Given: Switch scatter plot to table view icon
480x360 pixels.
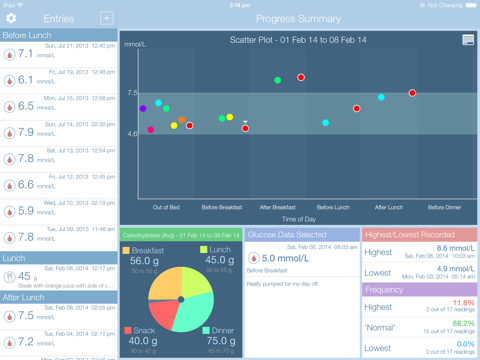Looking at the screenshot, I should pos(468,40).
